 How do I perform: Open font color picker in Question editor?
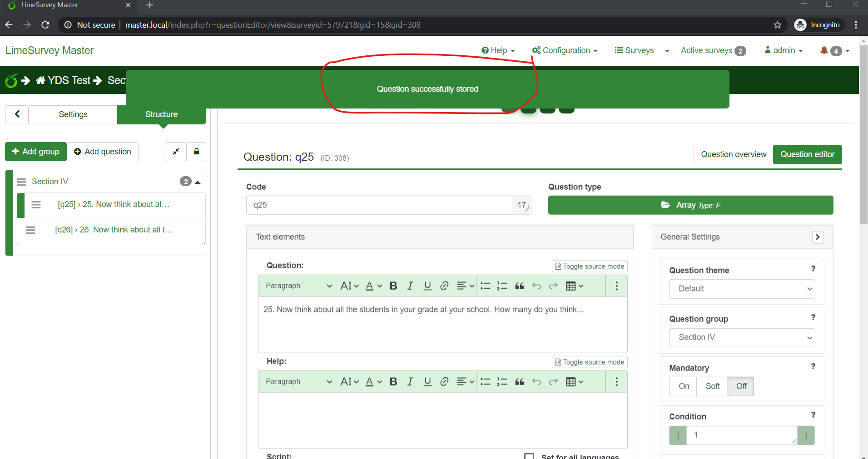click(x=374, y=286)
